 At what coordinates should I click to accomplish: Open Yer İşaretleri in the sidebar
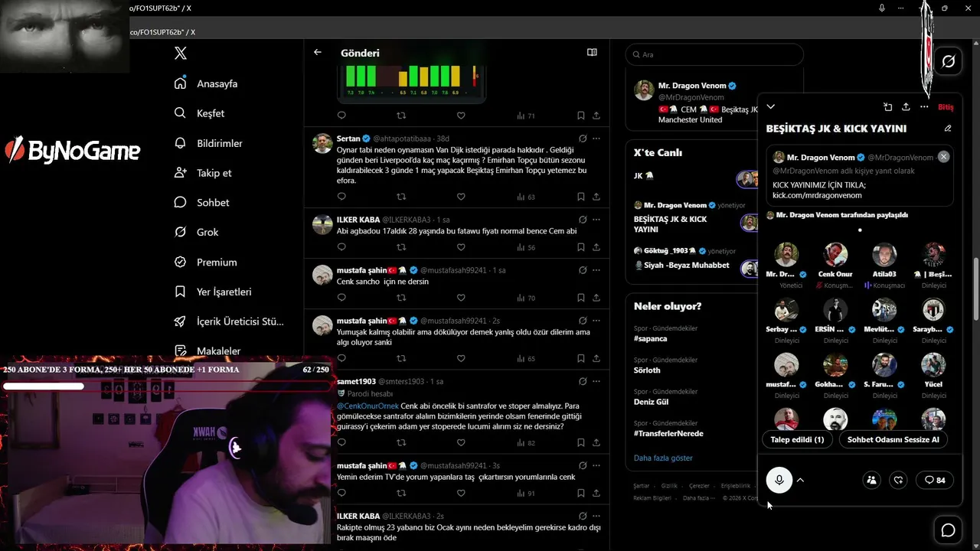coord(213,292)
